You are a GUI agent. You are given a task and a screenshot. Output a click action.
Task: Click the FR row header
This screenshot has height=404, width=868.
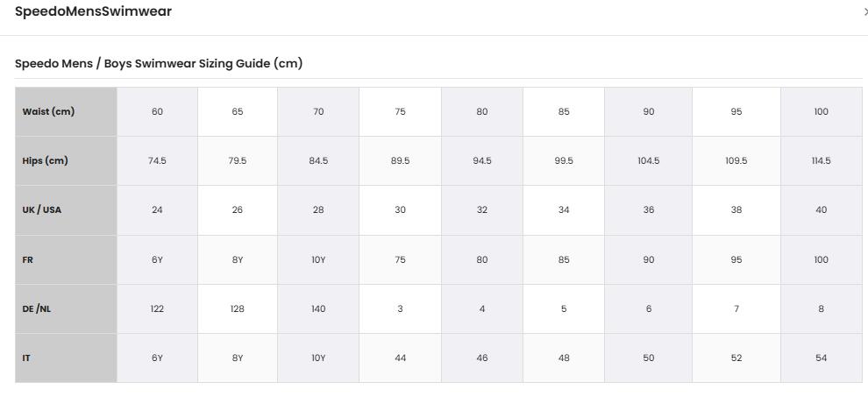point(66,259)
